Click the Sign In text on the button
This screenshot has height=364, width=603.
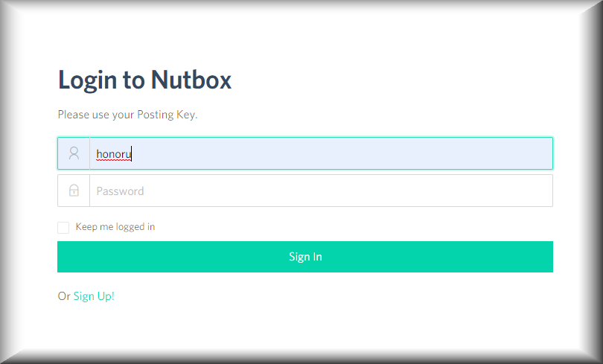[x=305, y=257]
